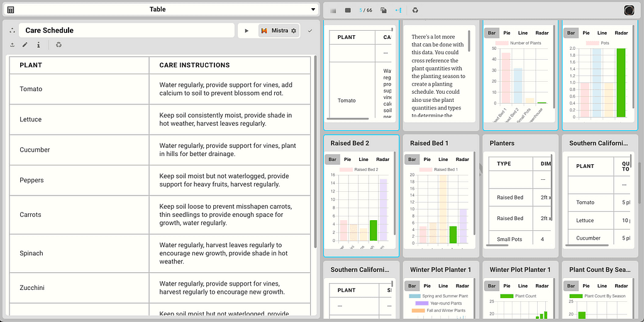Toggle the Raised Bed 1 legend swatch
Viewport: 644px width, 322px height.
(426, 169)
